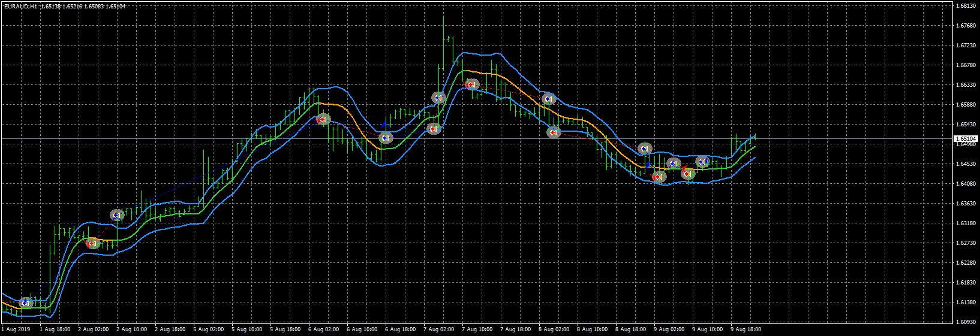Viewport: 980px width, 336px height.
Task: Click the 1.63630 price scale value
Action: [966, 204]
